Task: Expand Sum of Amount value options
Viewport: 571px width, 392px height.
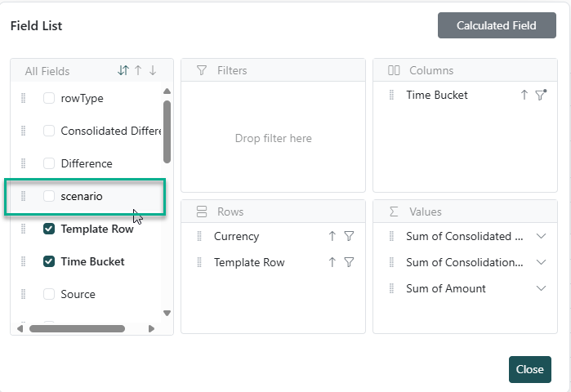Action: click(x=541, y=289)
